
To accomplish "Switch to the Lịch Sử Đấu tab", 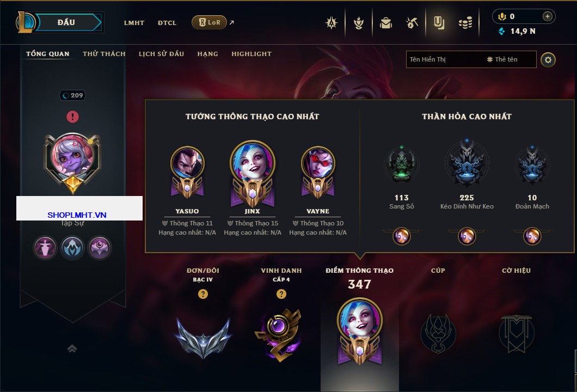I will click(161, 54).
